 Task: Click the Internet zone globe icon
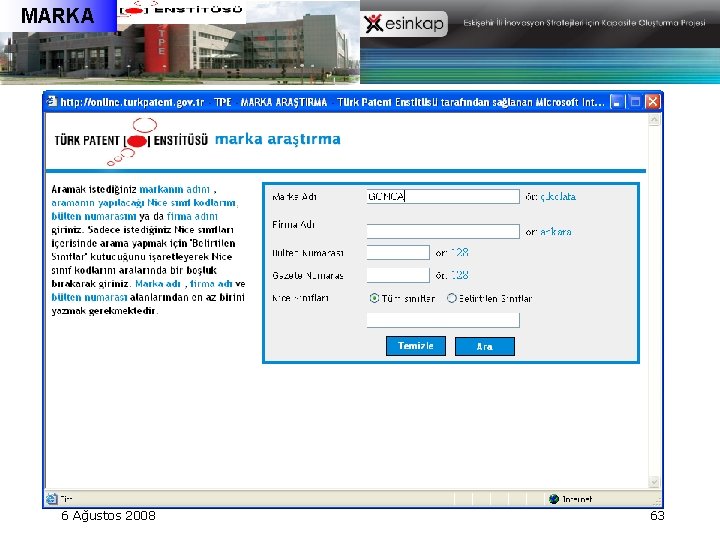click(x=554, y=499)
